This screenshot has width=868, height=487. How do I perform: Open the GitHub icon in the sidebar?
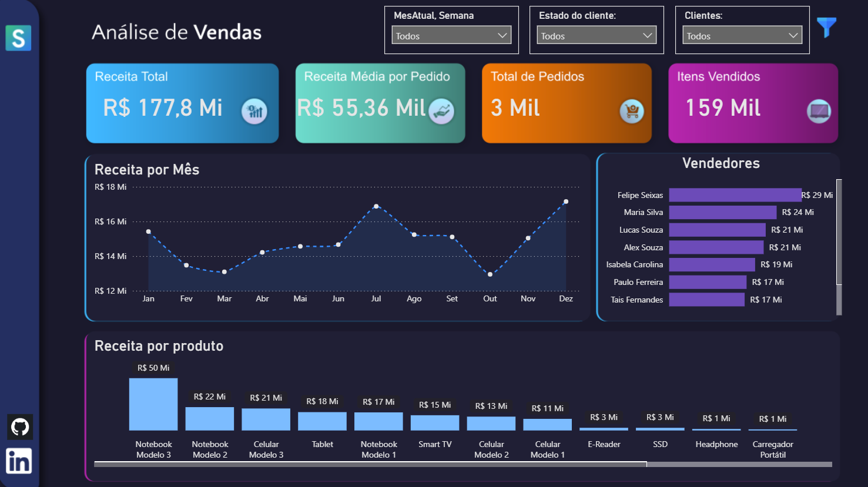(19, 426)
